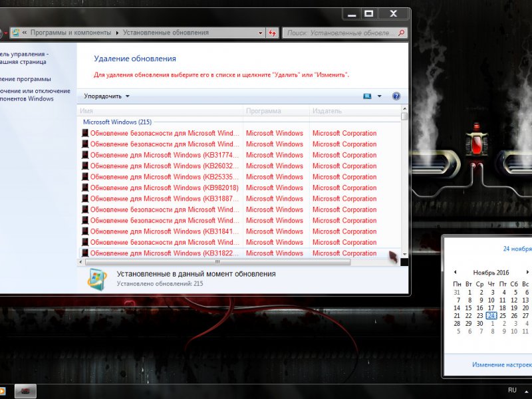Click the Windows Update icon in the details pane
The height and width of the screenshot is (399, 532).
click(x=97, y=279)
